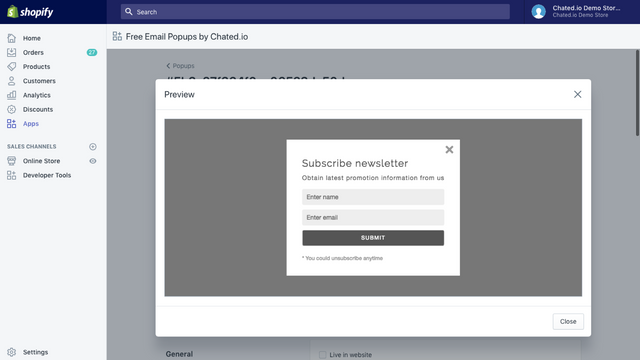Click the Discounts percent icon
This screenshot has height=360, width=640.
[x=11, y=109]
